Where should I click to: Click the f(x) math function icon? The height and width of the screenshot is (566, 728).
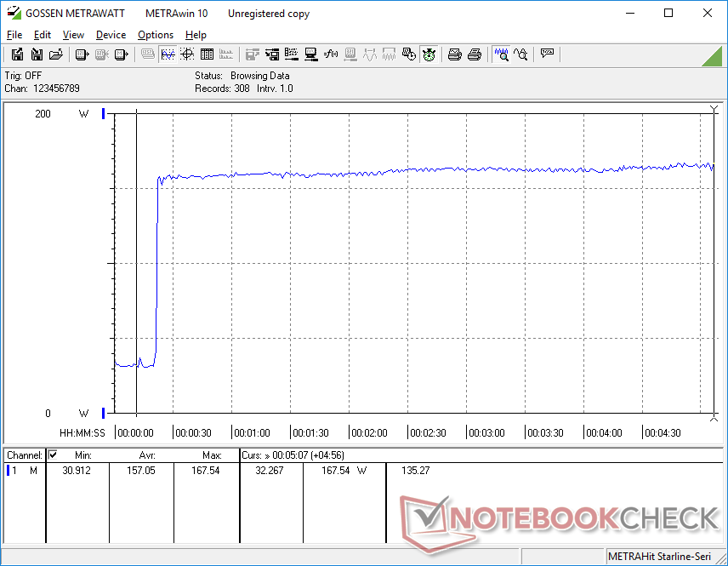pos(331,54)
